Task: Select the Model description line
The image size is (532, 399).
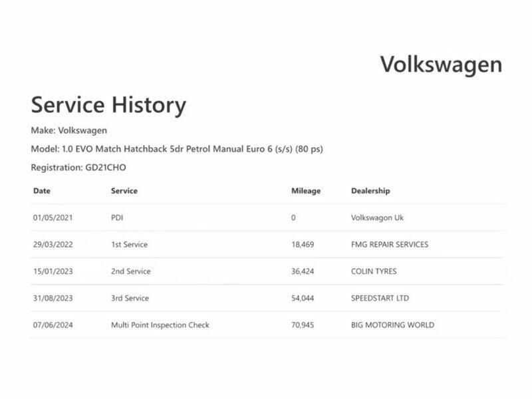Action: pyautogui.click(x=177, y=149)
